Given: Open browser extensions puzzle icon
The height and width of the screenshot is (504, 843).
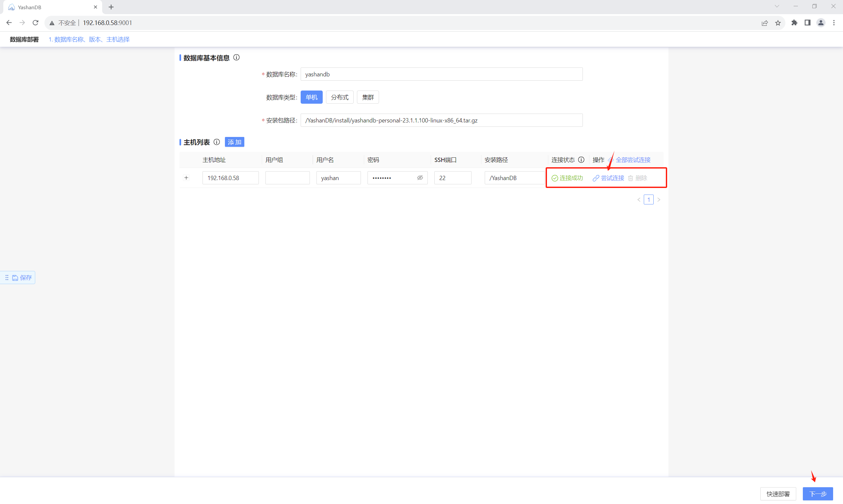Looking at the screenshot, I should 794,23.
